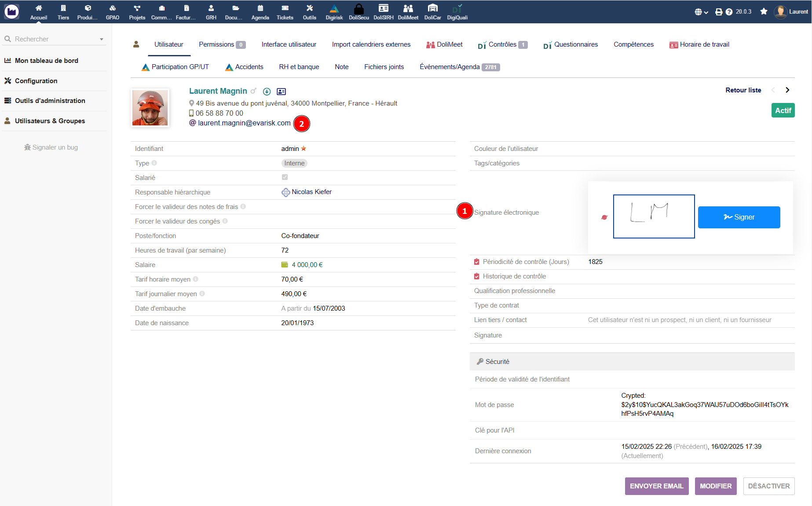Open the Note tab
The width and height of the screenshot is (812, 506).
pyautogui.click(x=342, y=67)
